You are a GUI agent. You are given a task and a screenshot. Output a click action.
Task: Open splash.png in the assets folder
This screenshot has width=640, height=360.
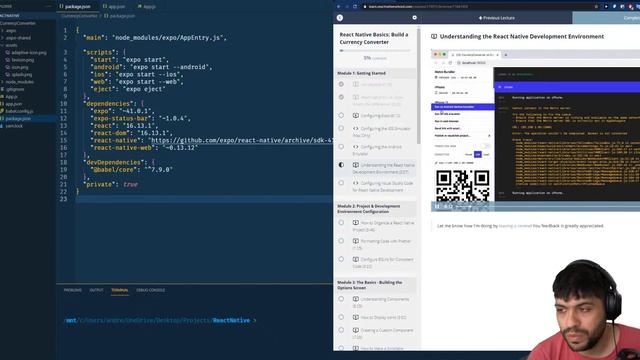(x=22, y=75)
